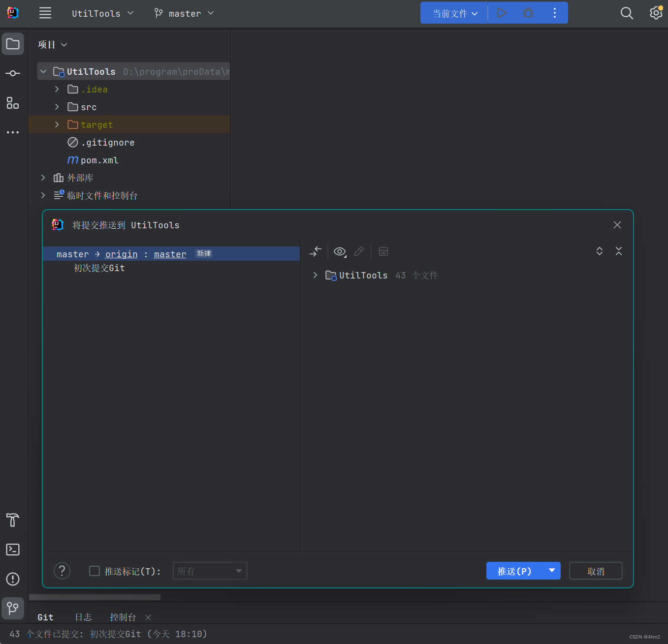Select the src folder row
Screen dimensions: 668x644
[129, 107]
